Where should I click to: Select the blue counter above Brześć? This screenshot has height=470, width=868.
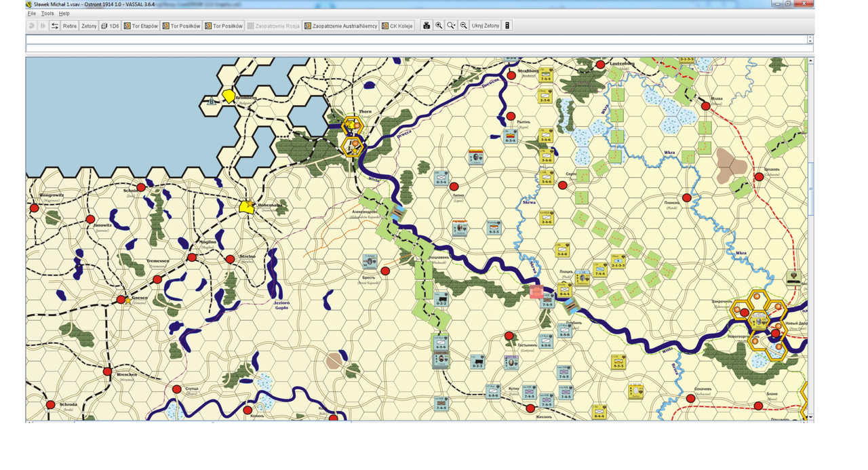tap(370, 261)
